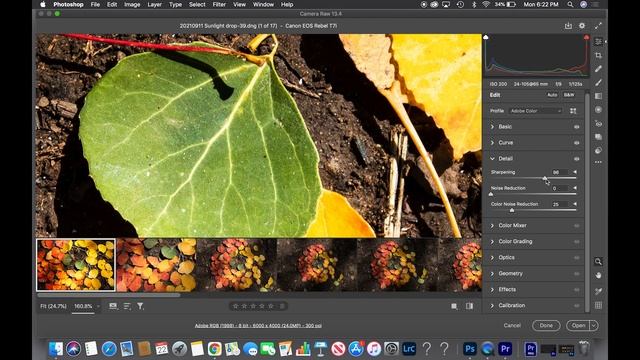Screen dimensions: 640x360
Task: Collapse the Detail panel
Action: click(x=492, y=159)
